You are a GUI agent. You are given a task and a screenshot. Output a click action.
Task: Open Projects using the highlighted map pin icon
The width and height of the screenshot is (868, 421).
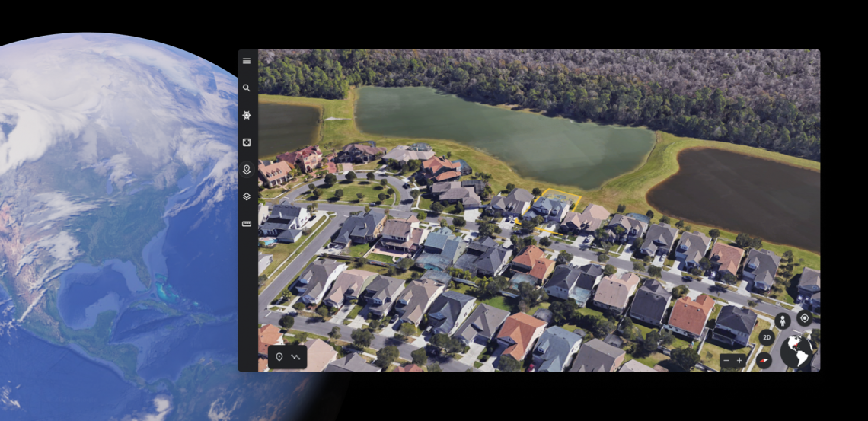[247, 169]
